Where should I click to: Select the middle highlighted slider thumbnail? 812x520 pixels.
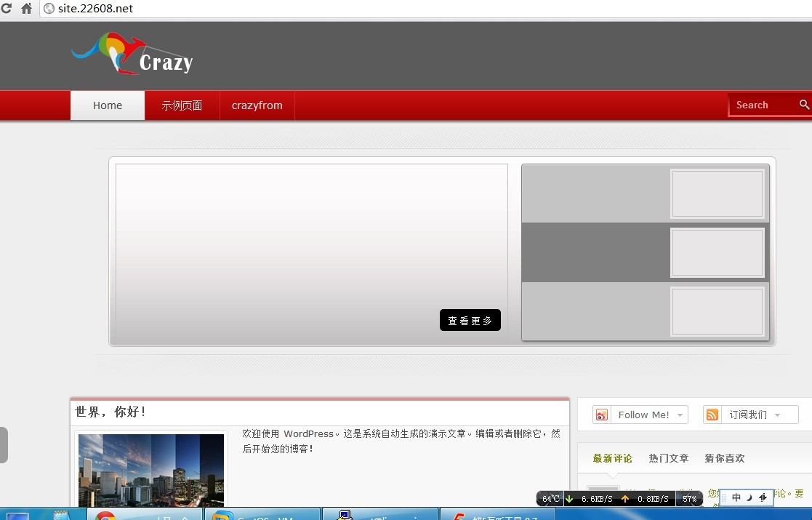(x=717, y=252)
